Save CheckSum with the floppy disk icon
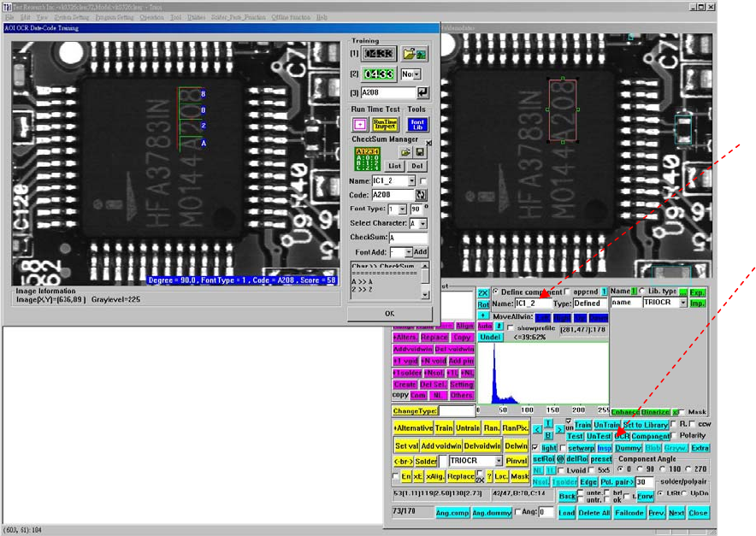756x536 pixels. (420, 152)
